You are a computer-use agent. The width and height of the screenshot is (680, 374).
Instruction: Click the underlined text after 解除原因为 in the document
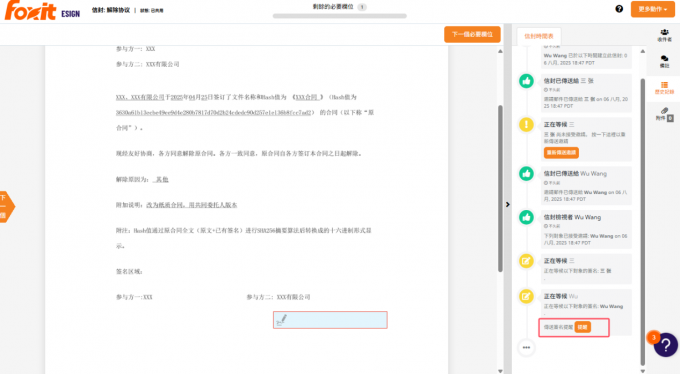point(160,179)
